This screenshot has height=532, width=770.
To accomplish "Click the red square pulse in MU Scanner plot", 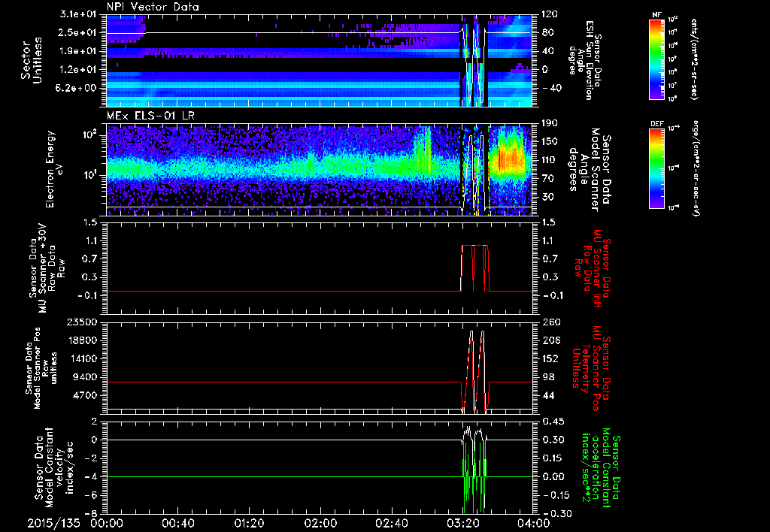I will click(x=475, y=268).
